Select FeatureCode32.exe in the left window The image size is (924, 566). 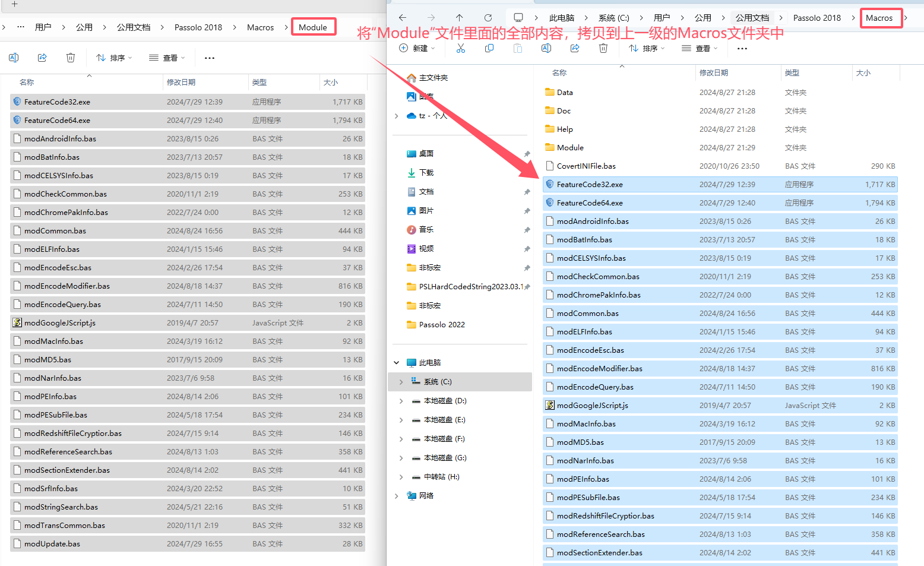click(187, 102)
